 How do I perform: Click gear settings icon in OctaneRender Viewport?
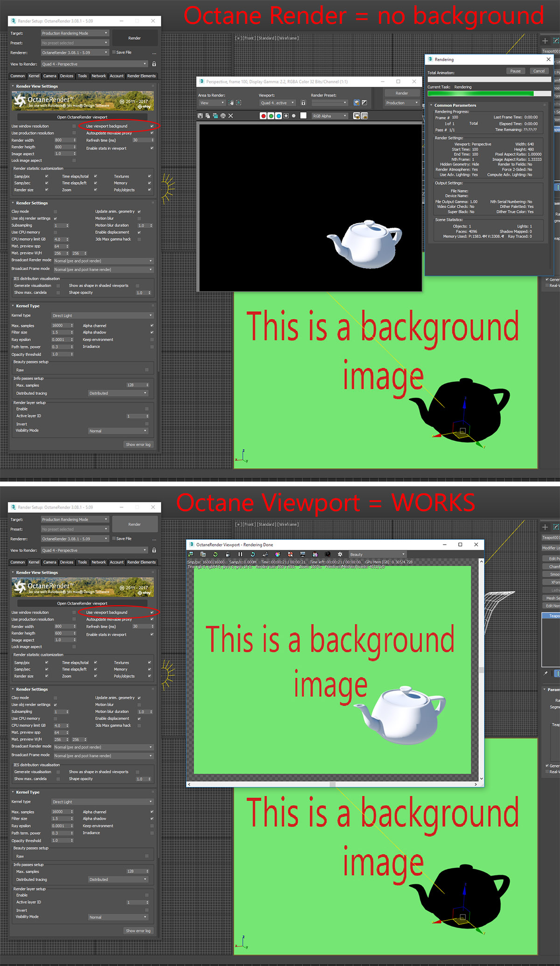click(340, 554)
